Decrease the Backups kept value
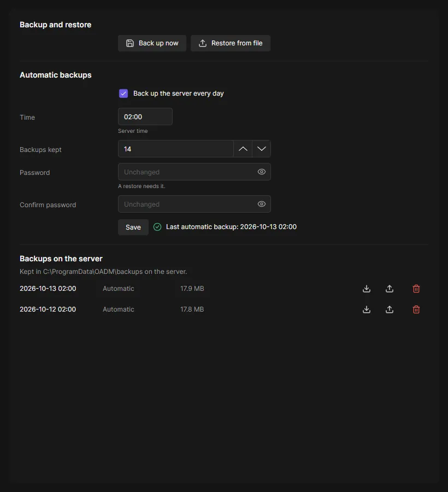This screenshot has width=448, height=492. pos(262,149)
